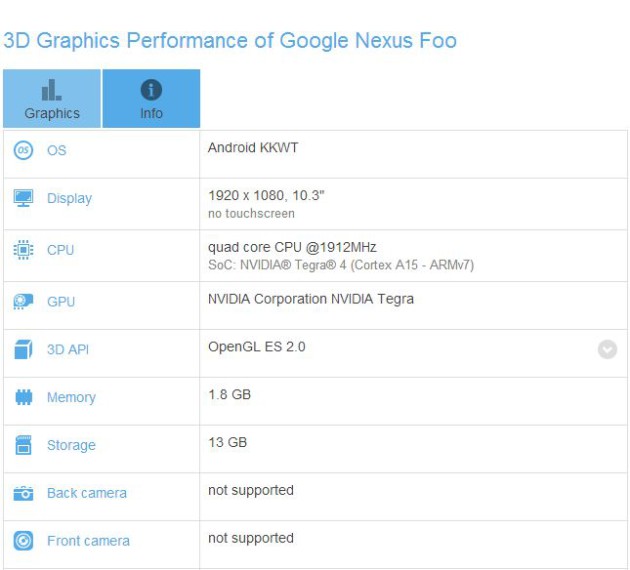The image size is (630, 570).
Task: Click the OS row icon
Action: pos(23,150)
